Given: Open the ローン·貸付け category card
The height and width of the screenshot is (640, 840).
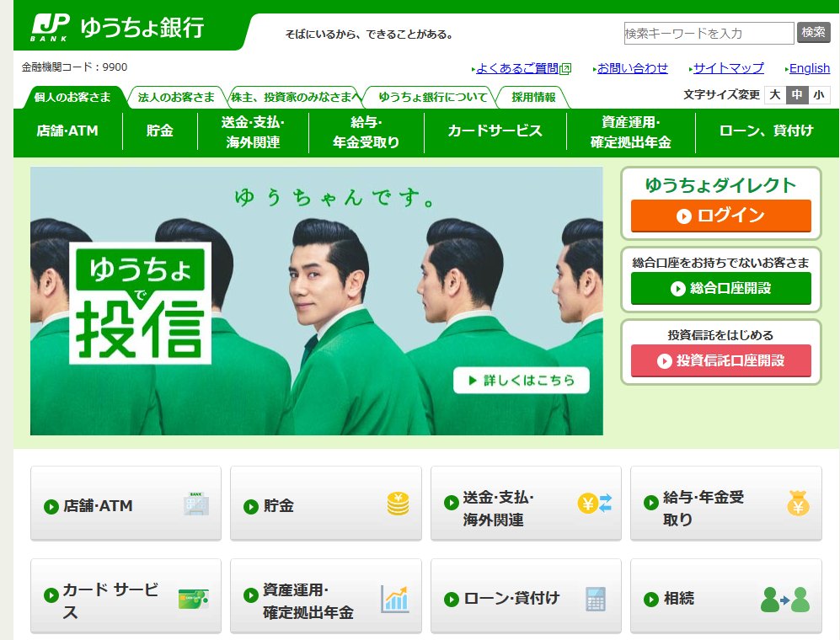Looking at the screenshot, I should [526, 596].
